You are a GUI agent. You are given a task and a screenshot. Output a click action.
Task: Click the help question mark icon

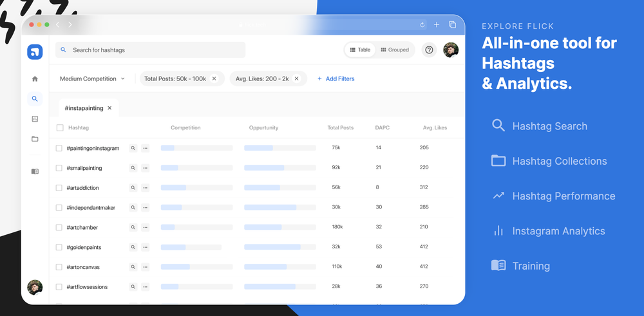[x=429, y=50]
